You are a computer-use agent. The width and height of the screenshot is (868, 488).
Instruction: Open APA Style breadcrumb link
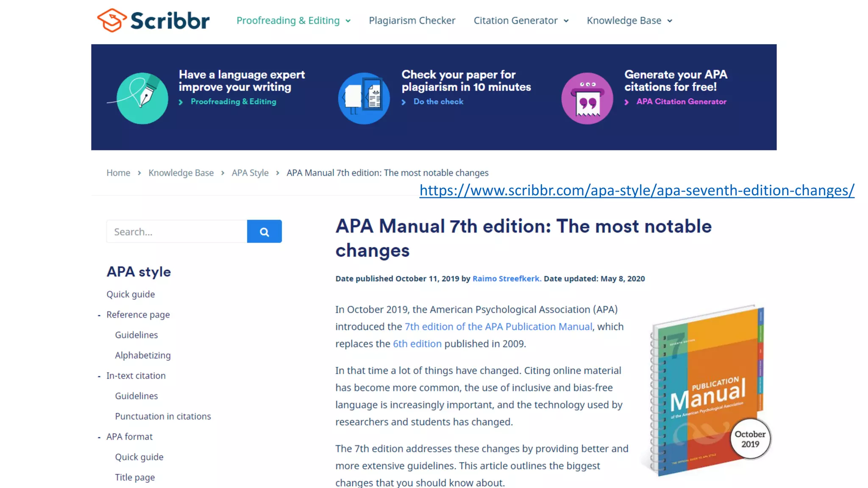pos(250,173)
